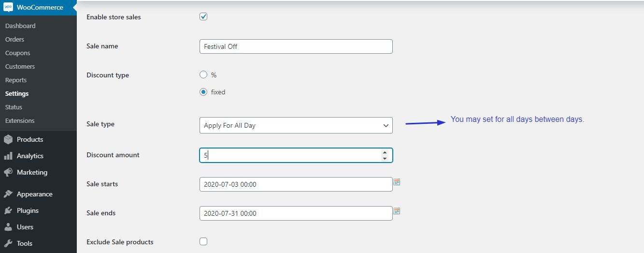
Task: Click the Plugins plug icon
Action: tap(8, 210)
